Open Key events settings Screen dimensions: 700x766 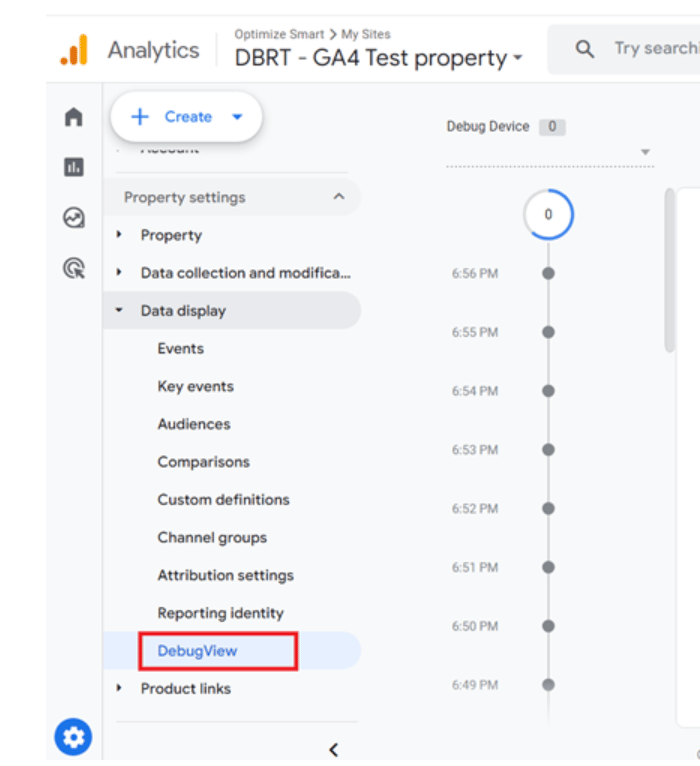click(x=195, y=386)
